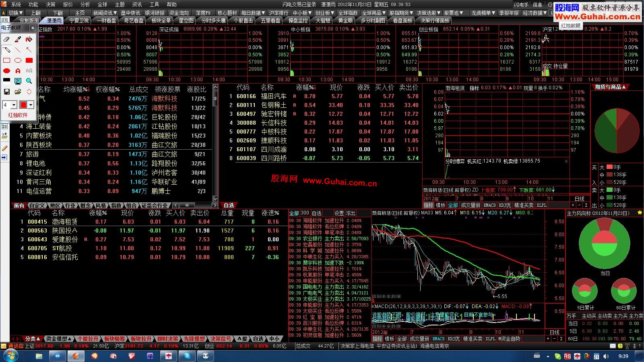Select the diamond shape tool

(29, 92)
